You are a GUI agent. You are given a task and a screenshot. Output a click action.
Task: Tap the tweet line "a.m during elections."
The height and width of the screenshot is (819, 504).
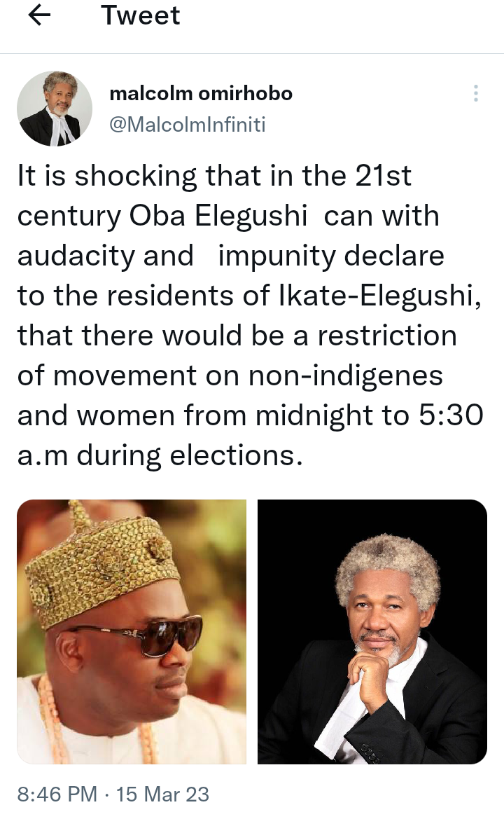pyautogui.click(x=160, y=455)
